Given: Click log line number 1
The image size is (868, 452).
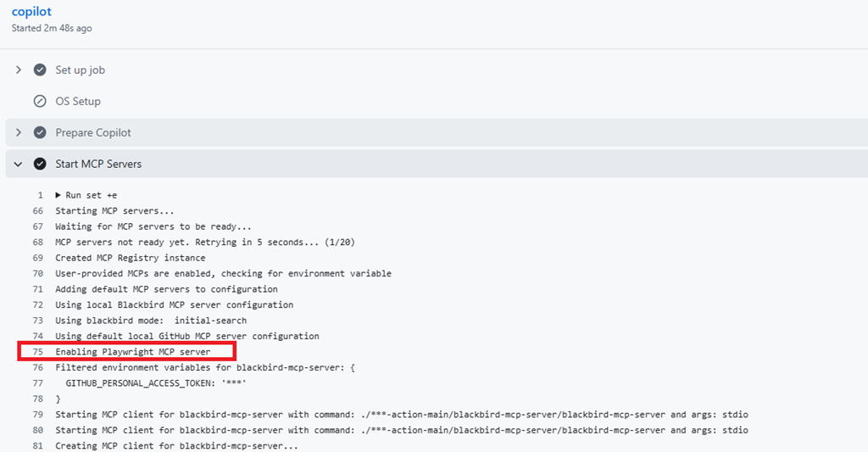Looking at the screenshot, I should [x=41, y=195].
